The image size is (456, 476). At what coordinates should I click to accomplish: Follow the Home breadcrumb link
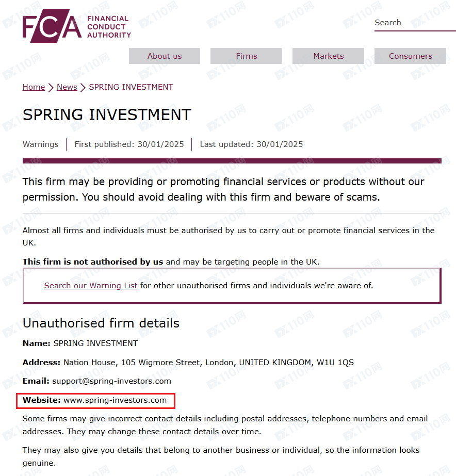[x=34, y=87]
